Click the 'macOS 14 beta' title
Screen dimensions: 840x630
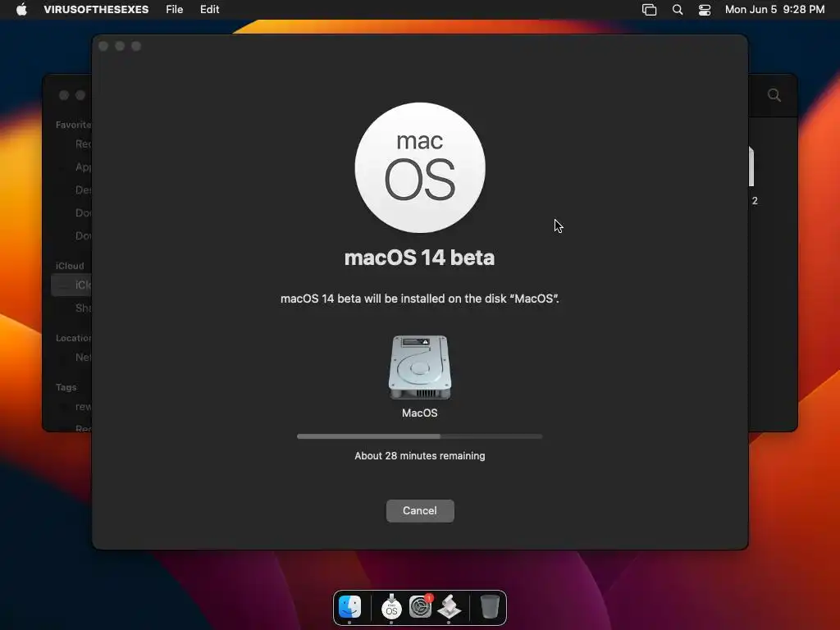pos(419,258)
